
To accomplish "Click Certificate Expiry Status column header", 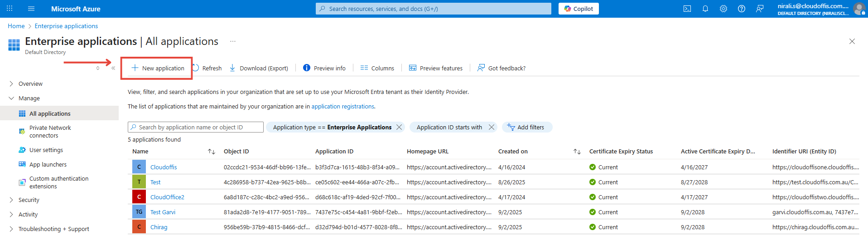I will click(621, 152).
